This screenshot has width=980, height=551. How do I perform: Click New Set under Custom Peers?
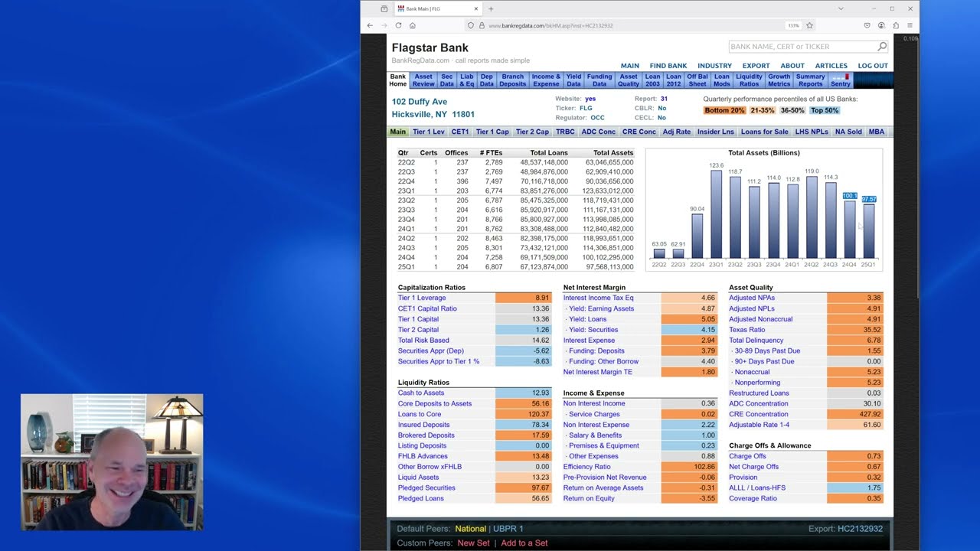(473, 543)
